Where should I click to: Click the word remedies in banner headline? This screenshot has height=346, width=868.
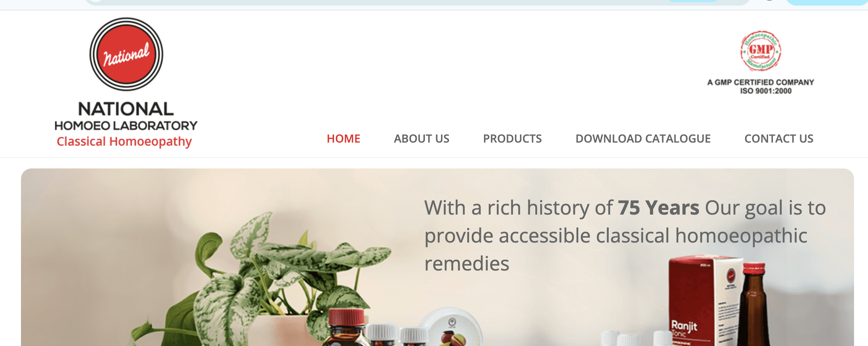pyautogui.click(x=466, y=263)
